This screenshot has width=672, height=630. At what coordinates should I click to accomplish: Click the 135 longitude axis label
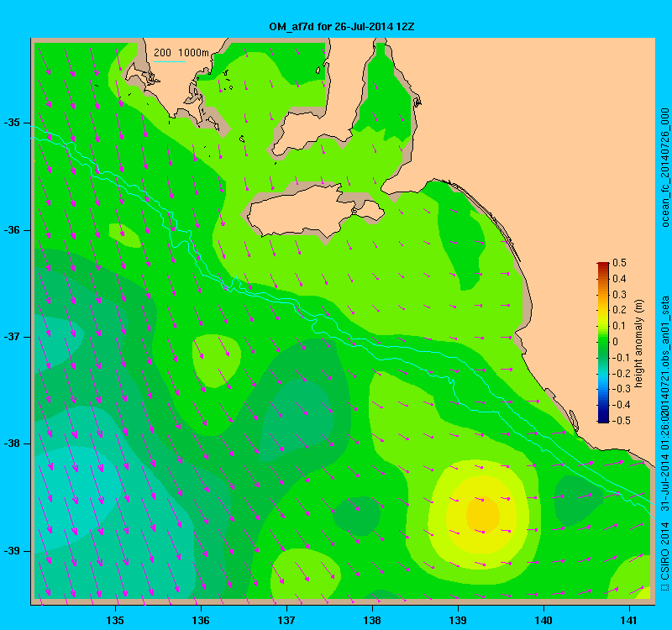pos(115,620)
